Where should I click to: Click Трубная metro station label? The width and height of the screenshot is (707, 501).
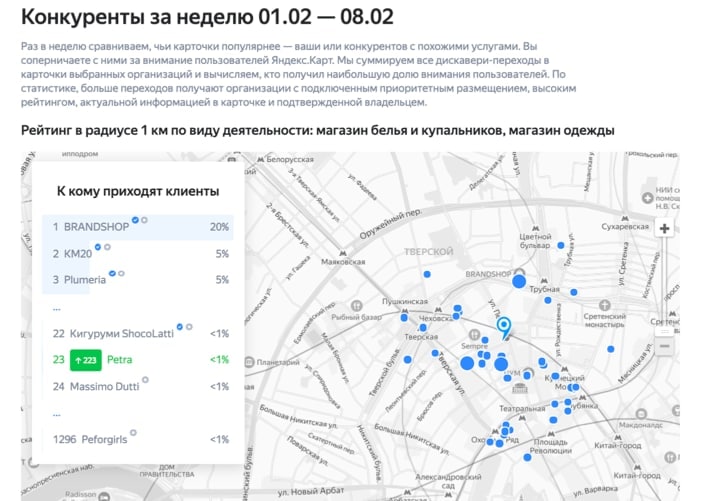click(x=544, y=289)
